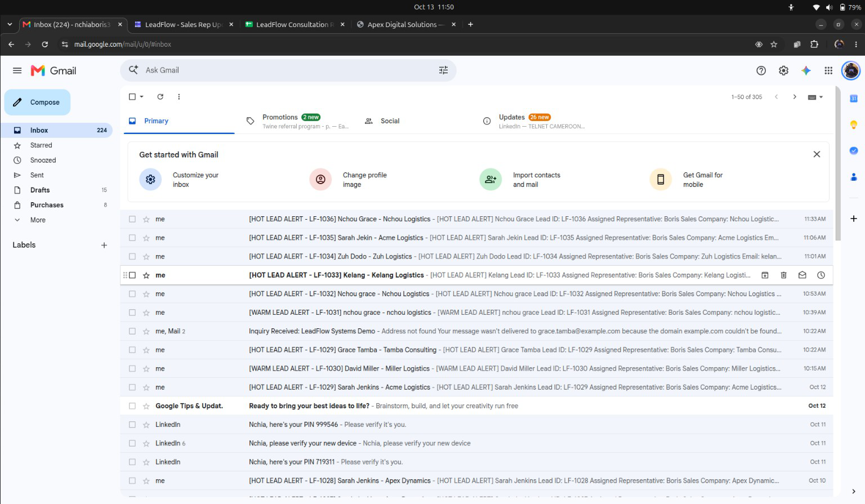Open input tools keyboard dropdown
The image size is (865, 504).
coord(815,97)
